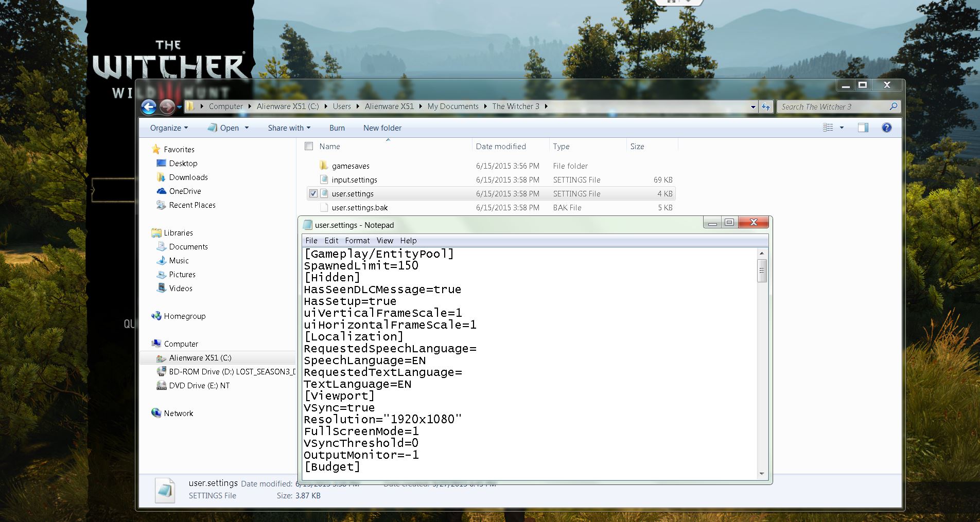Open address bar history dropdown arrow
Screen dimensions: 980x522
click(x=753, y=107)
